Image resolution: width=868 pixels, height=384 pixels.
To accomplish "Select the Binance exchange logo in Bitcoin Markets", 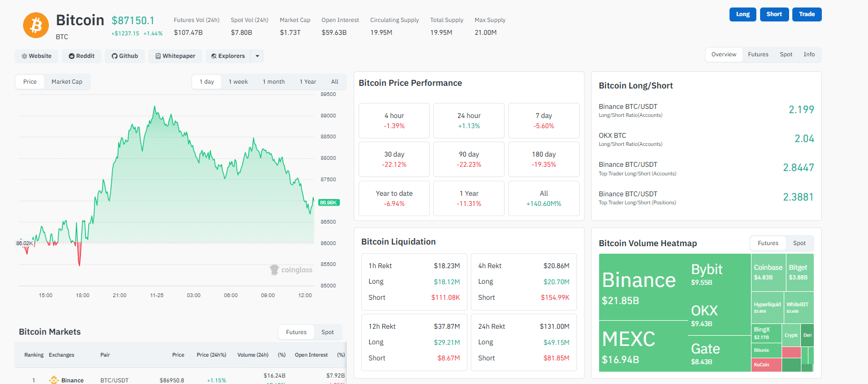I will tap(53, 380).
